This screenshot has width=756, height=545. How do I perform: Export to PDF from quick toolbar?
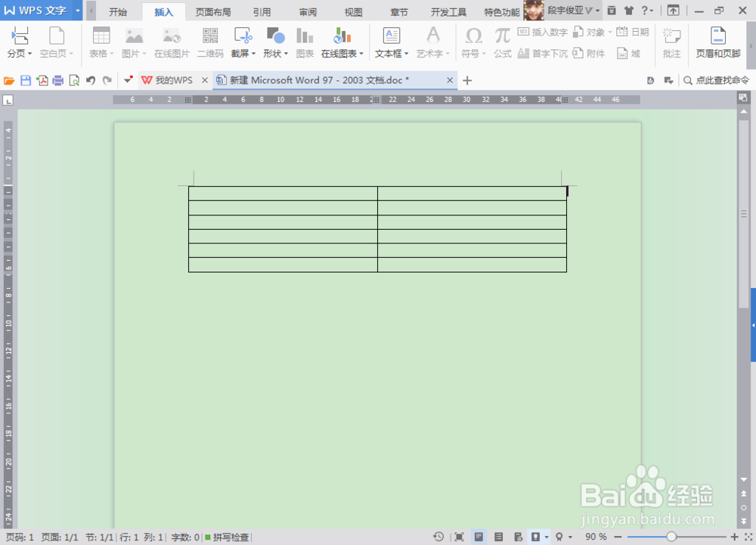[x=42, y=80]
